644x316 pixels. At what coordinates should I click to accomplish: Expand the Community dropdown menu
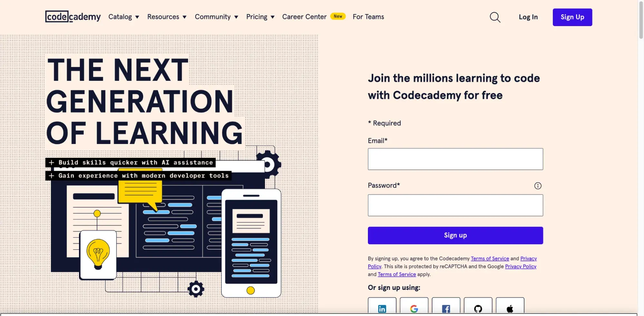pyautogui.click(x=216, y=17)
